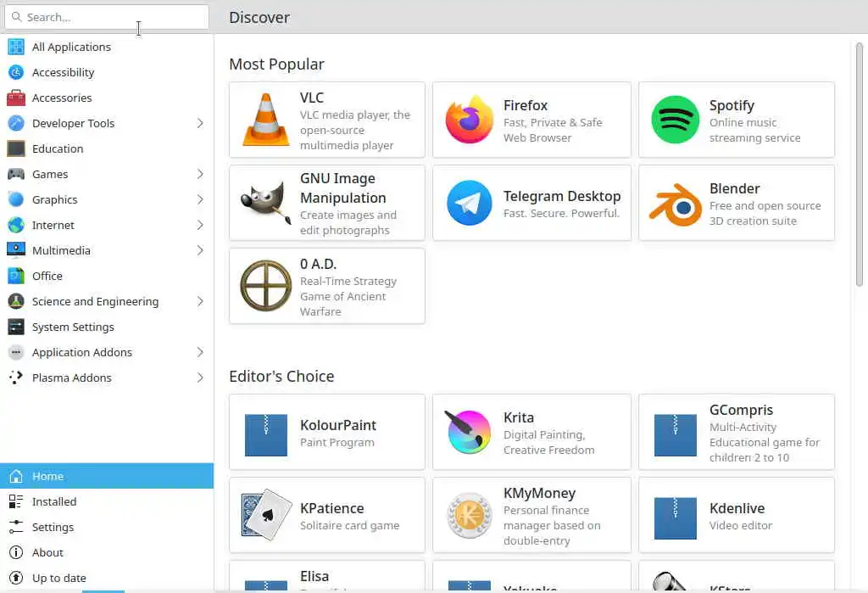Click the KPatience Solitaire card game text

(350, 525)
